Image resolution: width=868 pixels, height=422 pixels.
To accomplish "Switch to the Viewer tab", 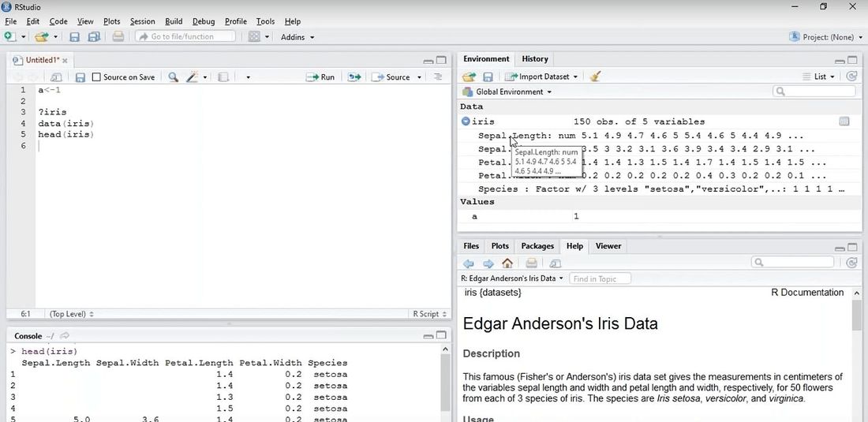I will 608,245.
